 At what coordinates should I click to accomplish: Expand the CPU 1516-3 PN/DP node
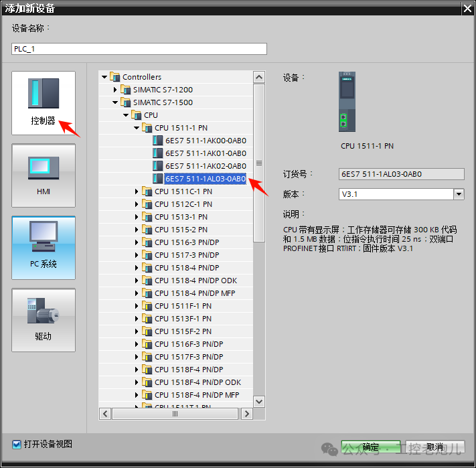pos(137,242)
